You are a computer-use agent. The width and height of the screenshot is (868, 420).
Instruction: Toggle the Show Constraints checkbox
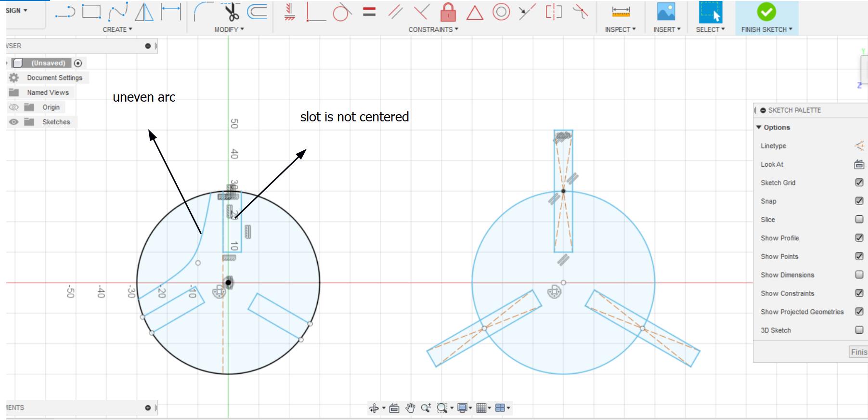[x=859, y=293]
